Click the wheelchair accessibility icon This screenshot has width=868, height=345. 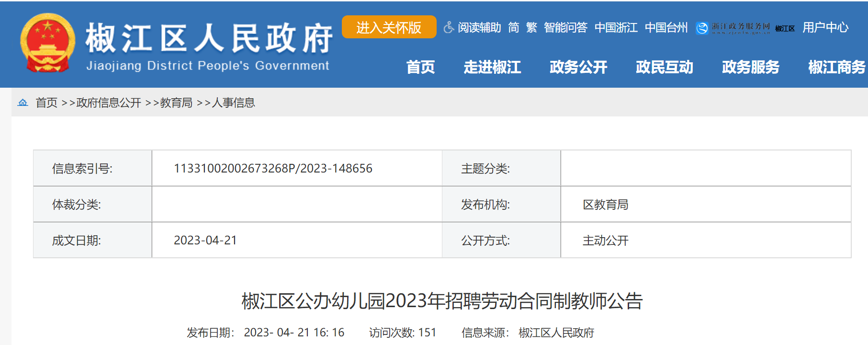pyautogui.click(x=449, y=28)
